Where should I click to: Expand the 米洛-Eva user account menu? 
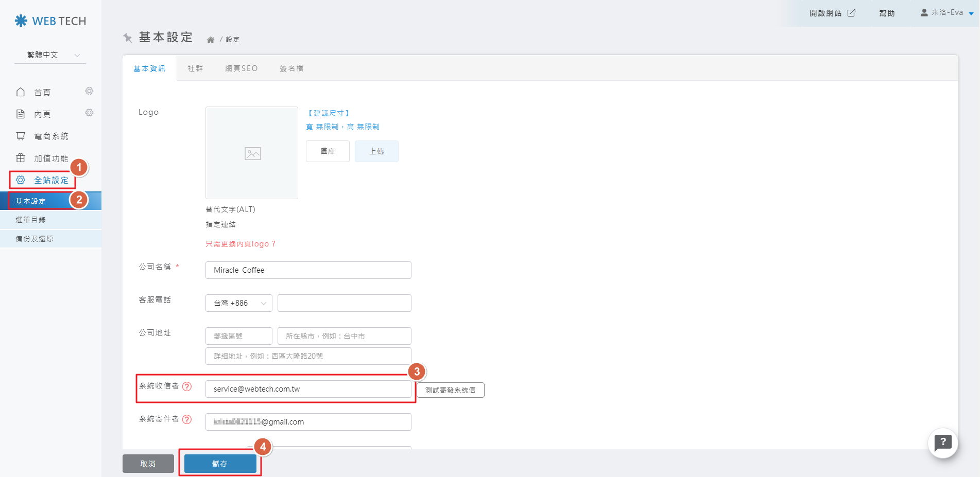click(x=947, y=13)
